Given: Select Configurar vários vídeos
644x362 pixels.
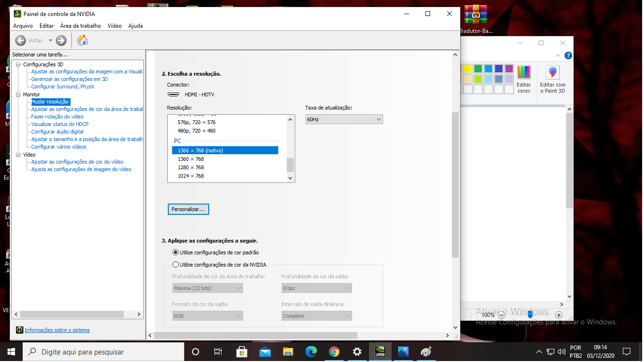Looking at the screenshot, I should tap(59, 147).
